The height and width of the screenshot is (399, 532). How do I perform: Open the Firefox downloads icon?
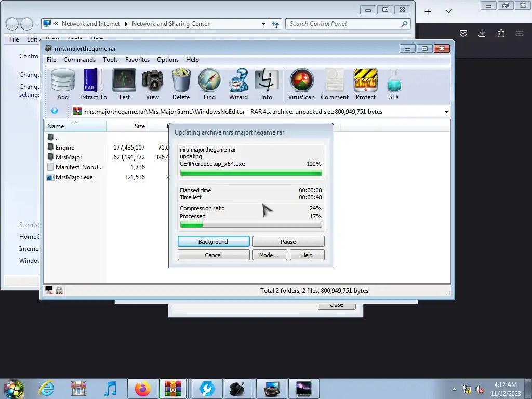[482, 33]
